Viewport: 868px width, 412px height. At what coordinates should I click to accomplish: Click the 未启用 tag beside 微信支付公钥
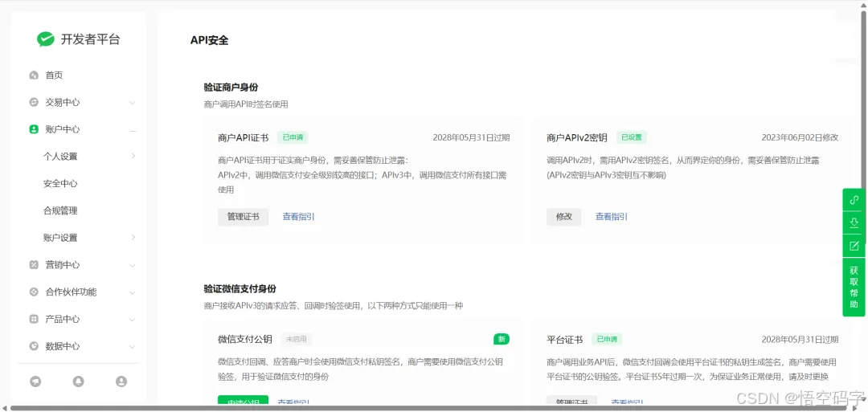coord(296,339)
